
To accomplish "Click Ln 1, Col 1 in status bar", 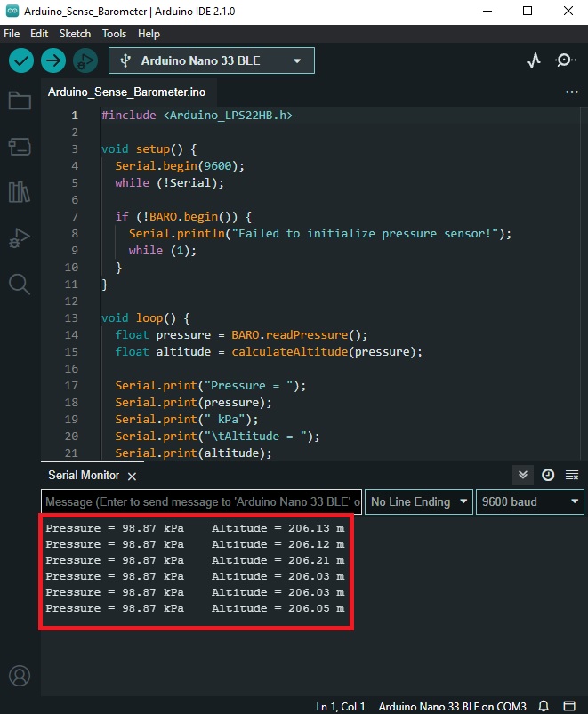I will coord(340,706).
